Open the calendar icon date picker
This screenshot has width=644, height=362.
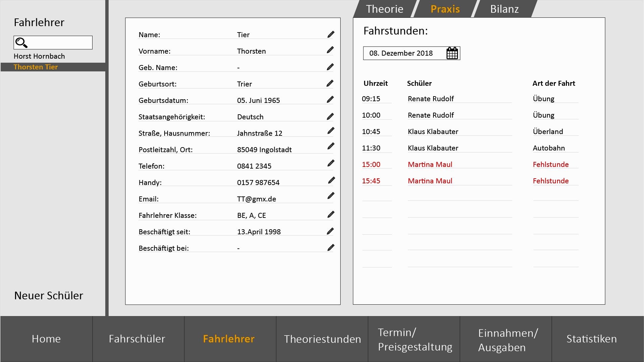pyautogui.click(x=452, y=53)
